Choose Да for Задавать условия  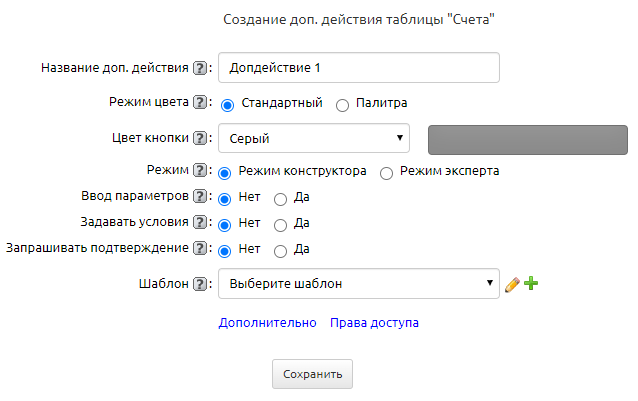pos(281,224)
